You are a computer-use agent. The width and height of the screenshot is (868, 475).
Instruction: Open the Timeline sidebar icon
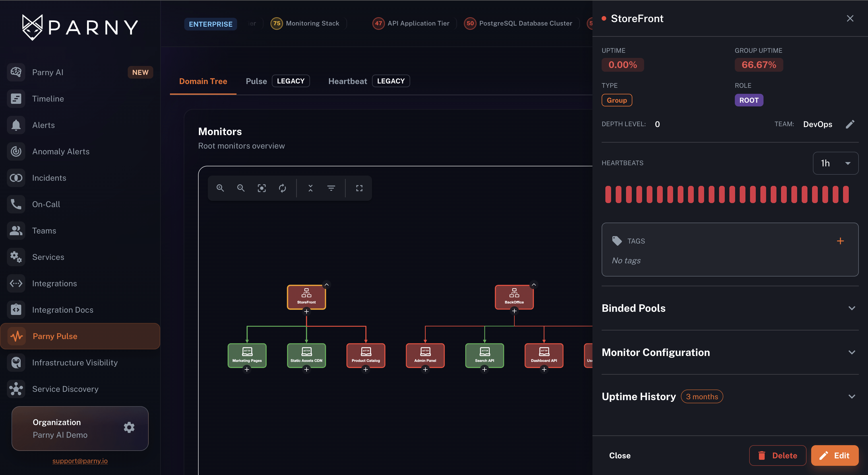pos(16,99)
